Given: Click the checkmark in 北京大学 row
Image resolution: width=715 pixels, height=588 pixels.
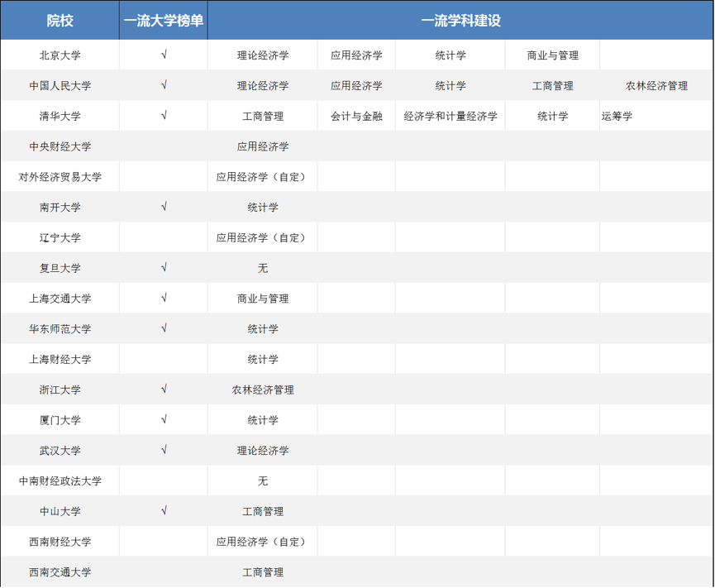Looking at the screenshot, I should click(164, 55).
